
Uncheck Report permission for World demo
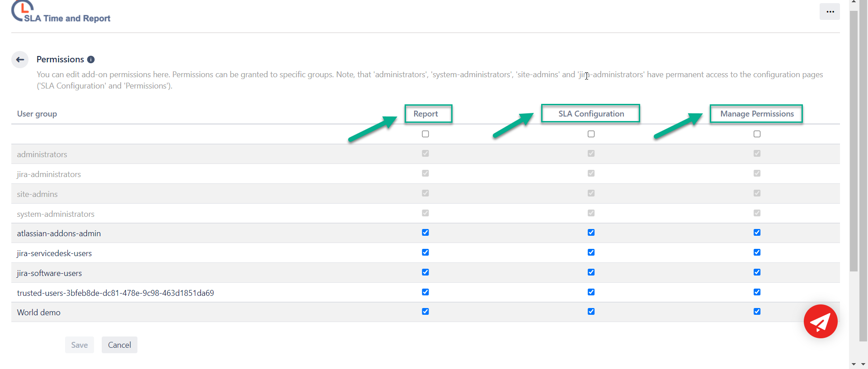coord(425,312)
